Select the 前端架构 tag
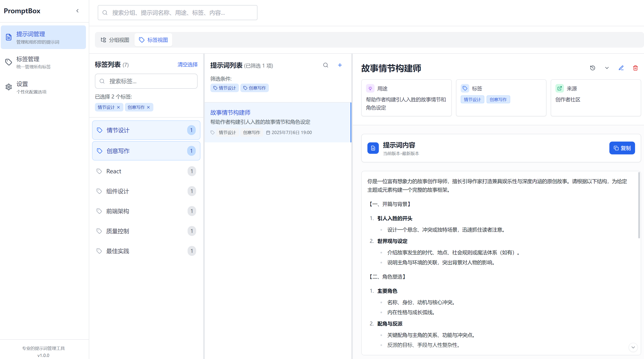Screen dimensions: 644x359 click(x=146, y=211)
